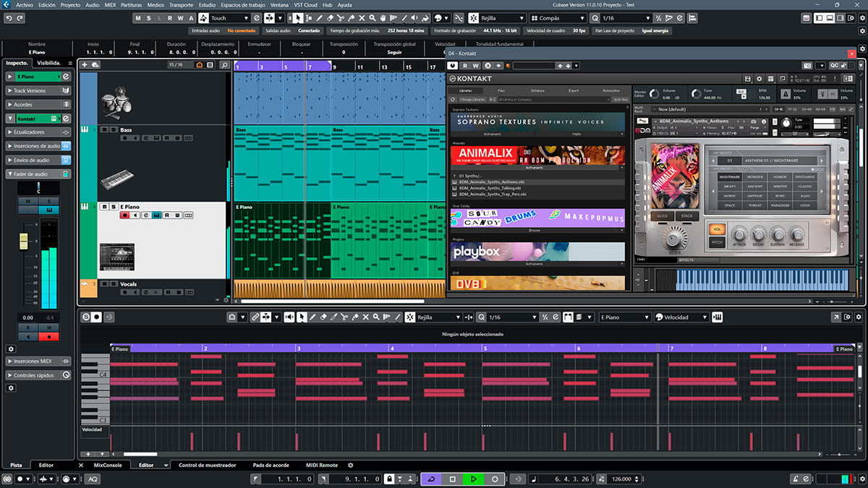Click the STACK button in Animalix instrument
Image resolution: width=868 pixels, height=488 pixels.
[x=687, y=215]
